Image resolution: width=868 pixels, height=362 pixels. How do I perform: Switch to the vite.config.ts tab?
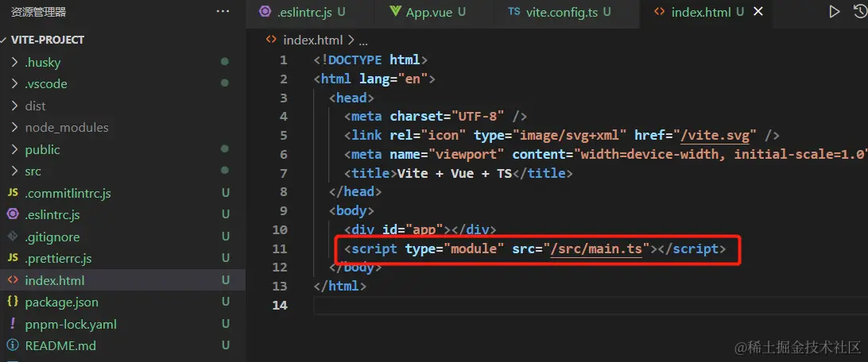(x=566, y=12)
